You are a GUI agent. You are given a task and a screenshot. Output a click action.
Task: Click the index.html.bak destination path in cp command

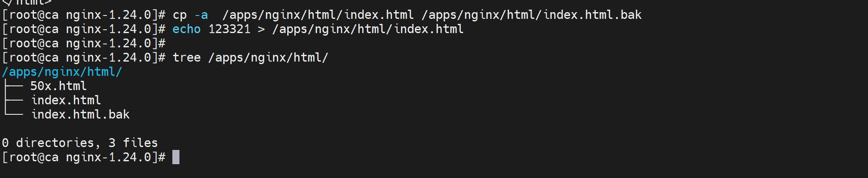[531, 15]
